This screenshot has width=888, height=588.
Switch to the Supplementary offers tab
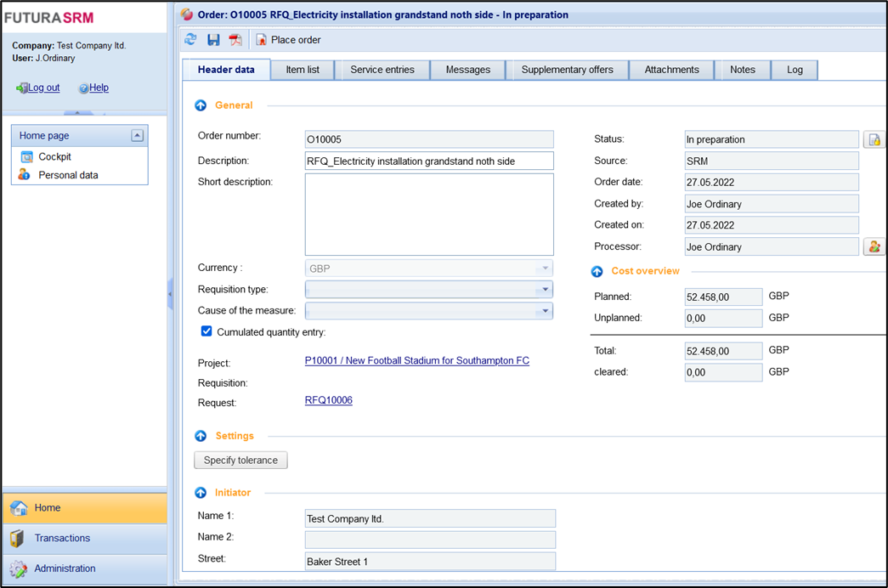567,70
